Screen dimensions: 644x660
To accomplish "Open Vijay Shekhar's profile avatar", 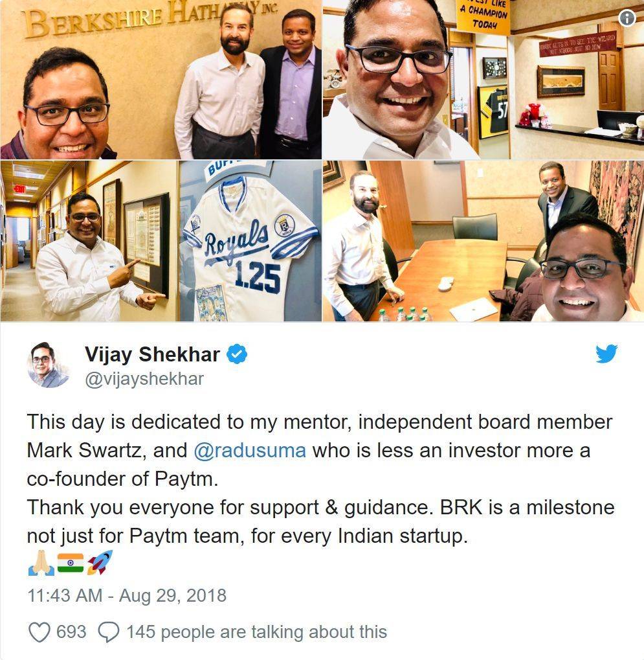I will pyautogui.click(x=49, y=365).
